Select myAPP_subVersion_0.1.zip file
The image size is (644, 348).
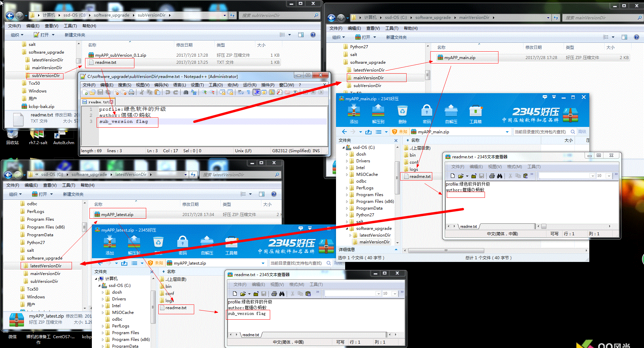(x=120, y=55)
